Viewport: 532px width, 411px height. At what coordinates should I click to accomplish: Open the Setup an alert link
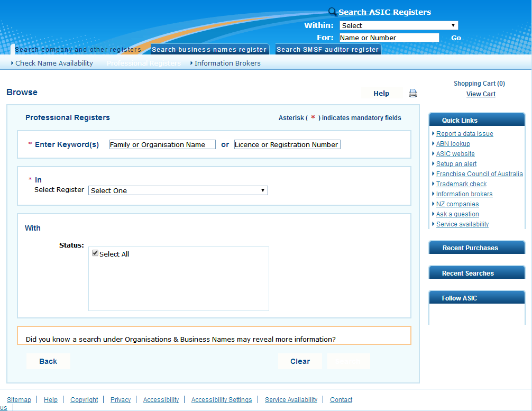456,163
